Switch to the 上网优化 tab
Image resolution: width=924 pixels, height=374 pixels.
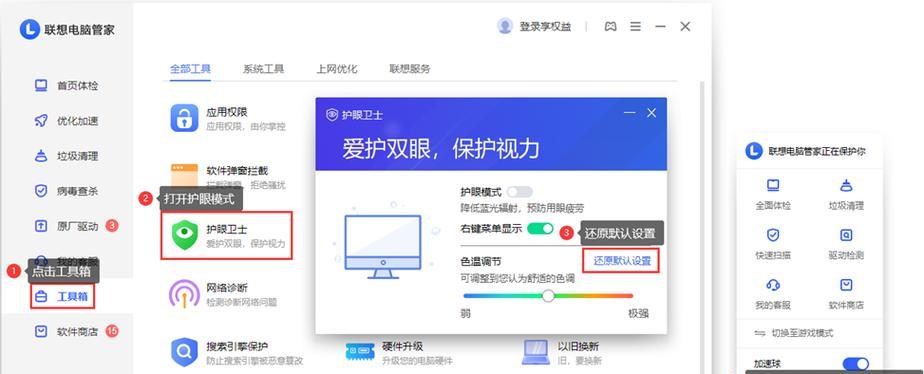(336, 69)
